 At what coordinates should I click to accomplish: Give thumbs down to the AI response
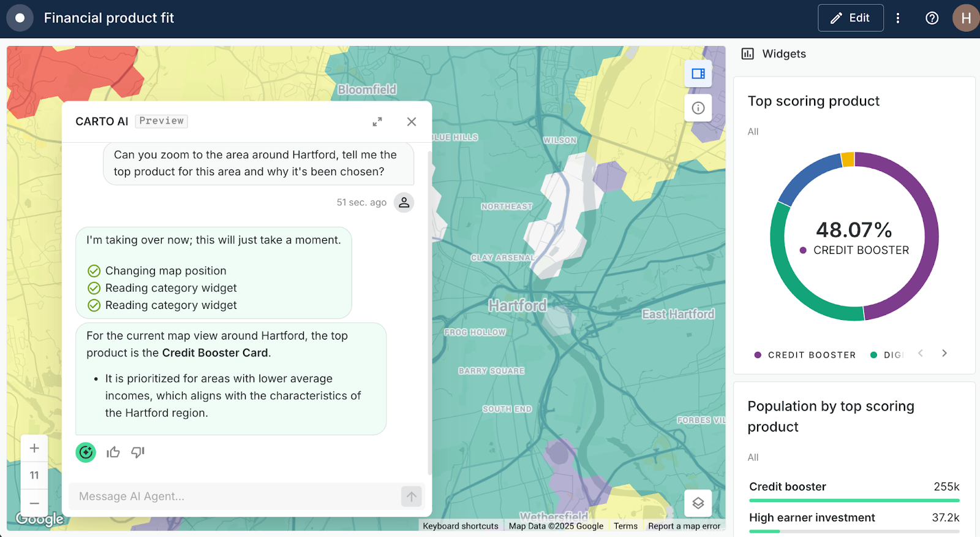tap(138, 452)
